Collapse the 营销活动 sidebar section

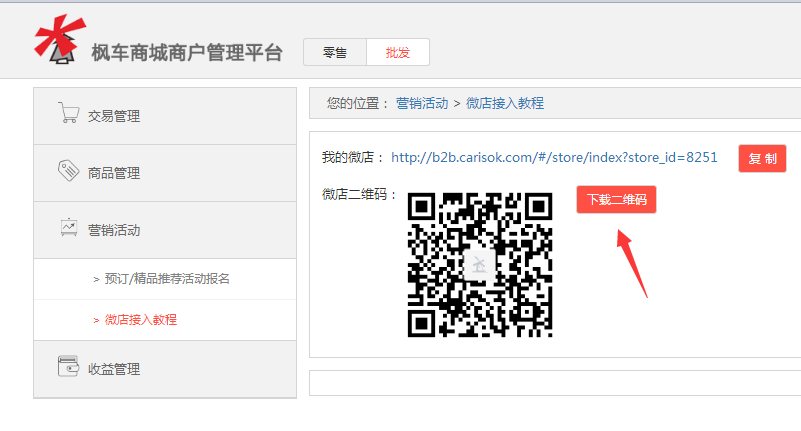tap(165, 230)
